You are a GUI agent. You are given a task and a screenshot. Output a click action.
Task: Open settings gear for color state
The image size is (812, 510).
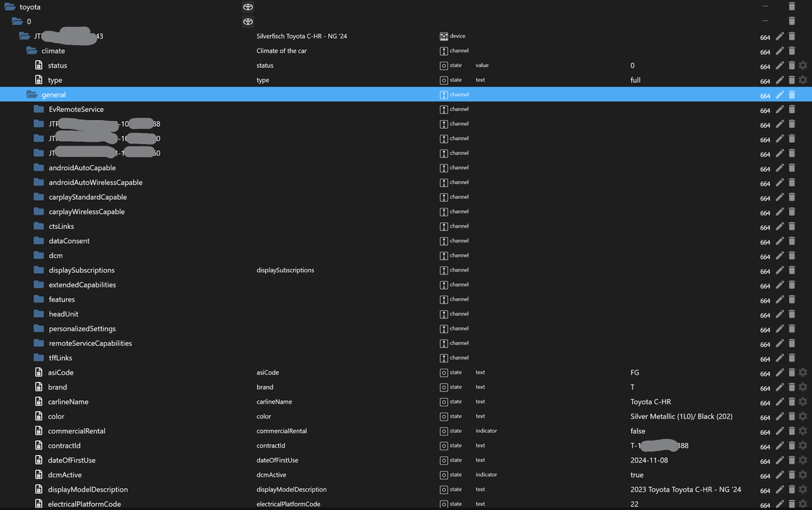tap(803, 417)
